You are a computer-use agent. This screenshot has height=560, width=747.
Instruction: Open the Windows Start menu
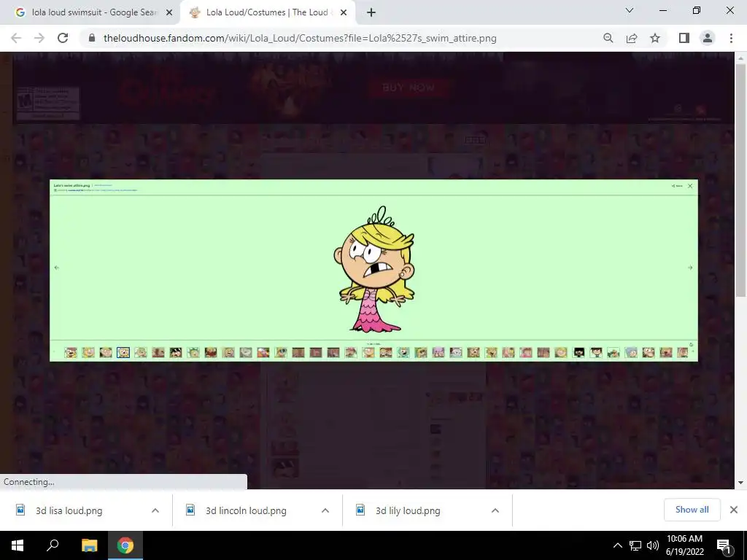coord(18,545)
